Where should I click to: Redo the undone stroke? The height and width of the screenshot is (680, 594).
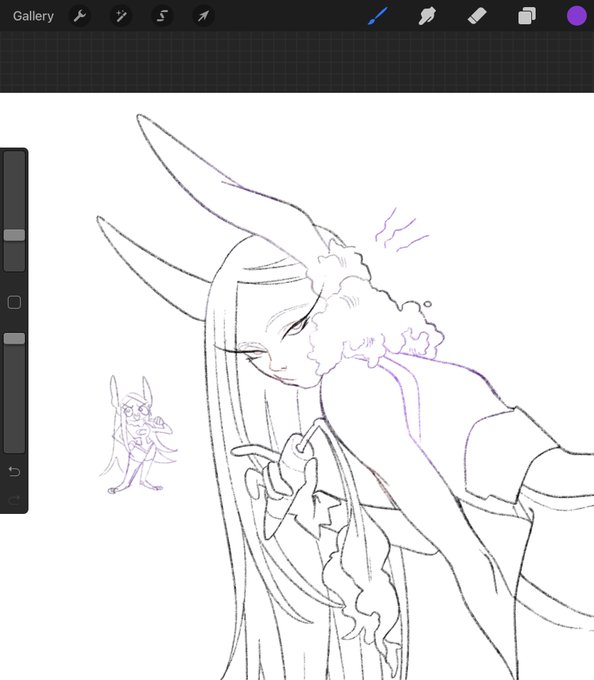click(14, 500)
